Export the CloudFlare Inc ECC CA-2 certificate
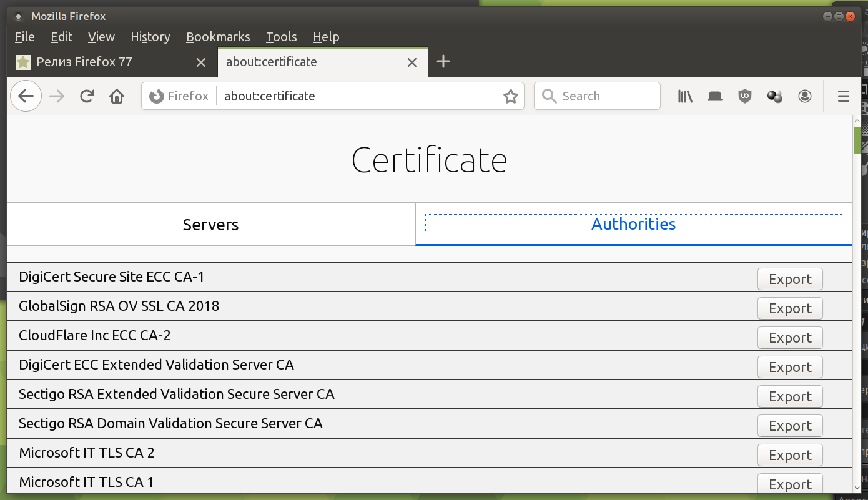Screen dimensions: 868x500 coord(790,338)
